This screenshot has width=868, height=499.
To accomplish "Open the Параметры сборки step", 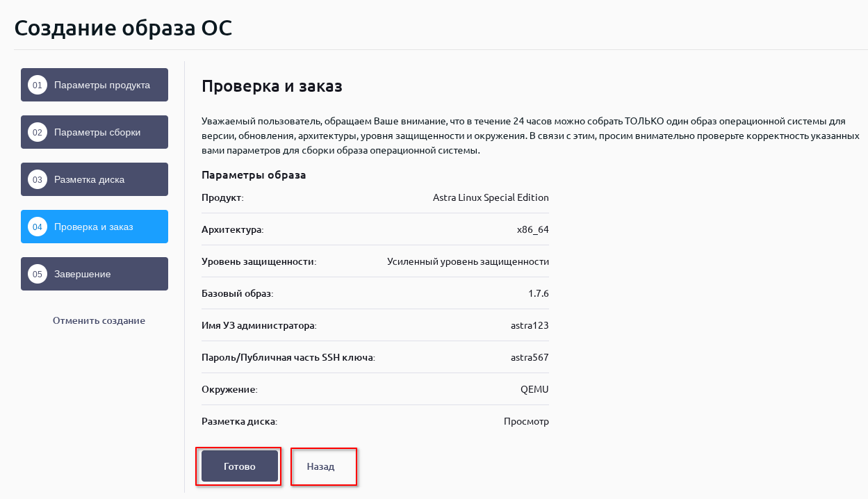I will [97, 133].
